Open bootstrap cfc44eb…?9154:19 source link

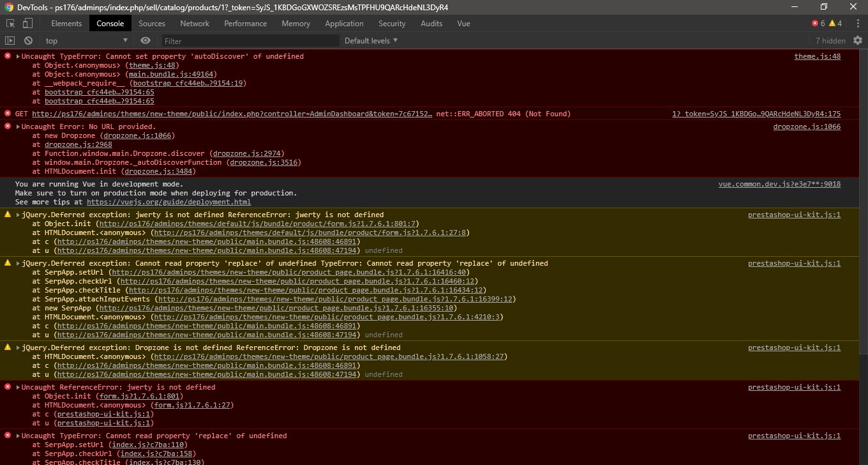coord(188,83)
